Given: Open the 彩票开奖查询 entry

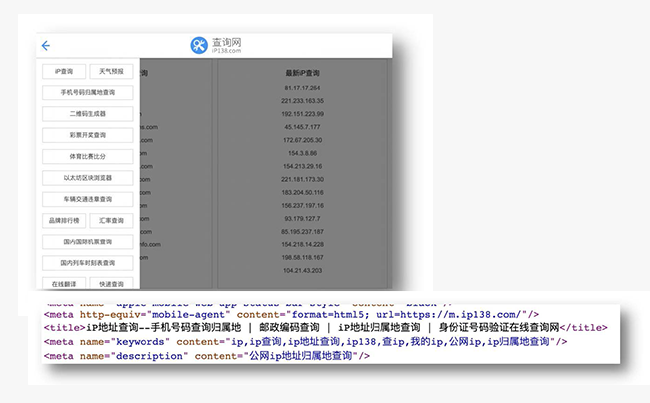Looking at the screenshot, I should pos(87,135).
